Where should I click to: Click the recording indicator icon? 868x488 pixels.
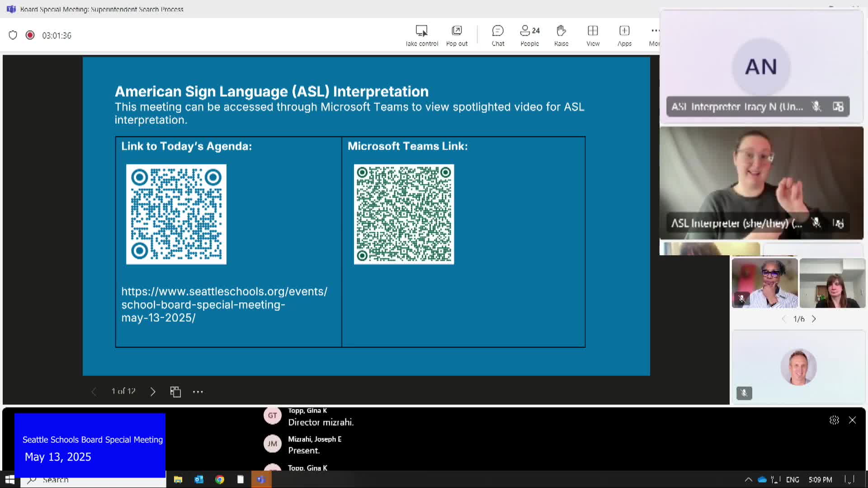30,35
